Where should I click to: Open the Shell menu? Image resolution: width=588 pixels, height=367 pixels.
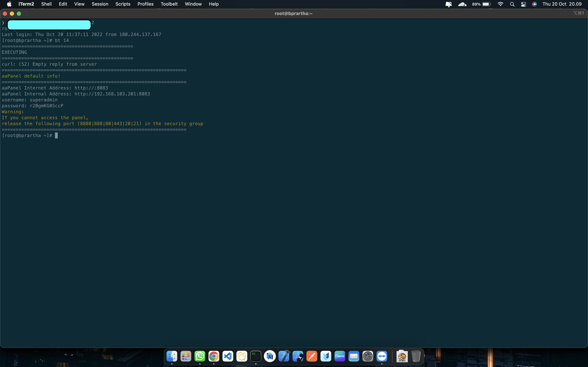coord(46,4)
